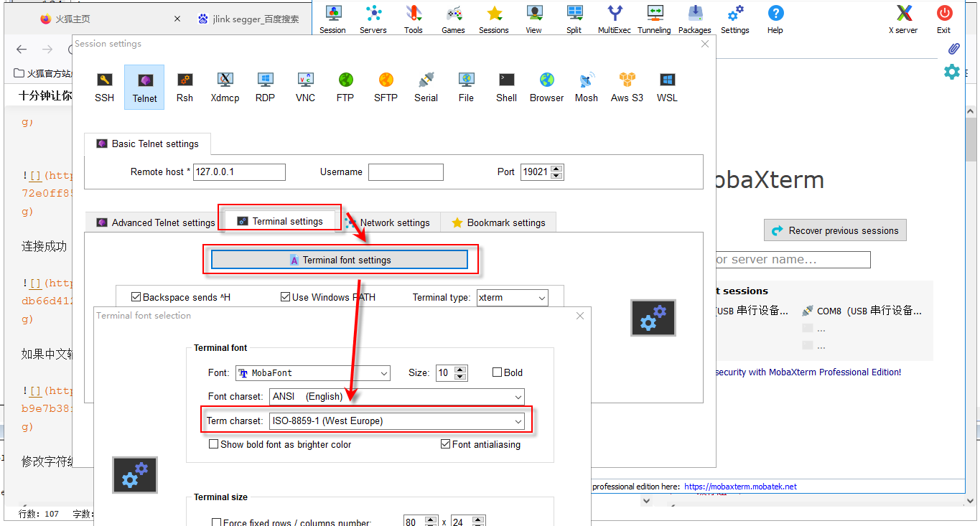Open the Tools toolbar icon
The width and height of the screenshot is (980, 526).
pos(414,19)
